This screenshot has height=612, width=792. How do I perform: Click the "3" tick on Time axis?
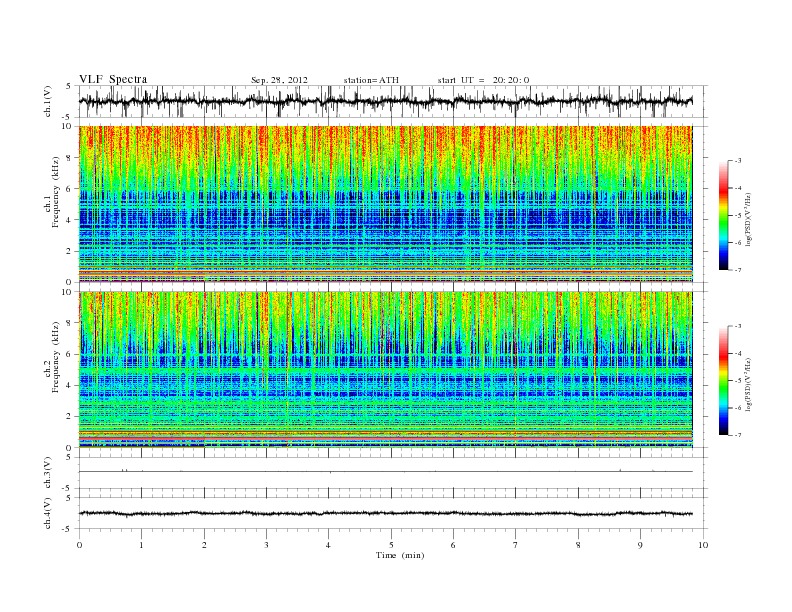click(x=266, y=545)
